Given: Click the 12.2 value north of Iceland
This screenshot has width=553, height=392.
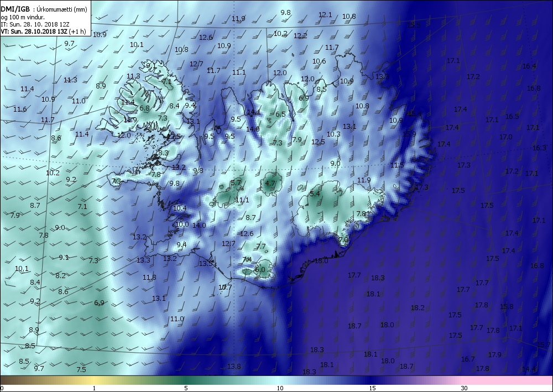Looking at the screenshot, I should pyautogui.click(x=300, y=35).
